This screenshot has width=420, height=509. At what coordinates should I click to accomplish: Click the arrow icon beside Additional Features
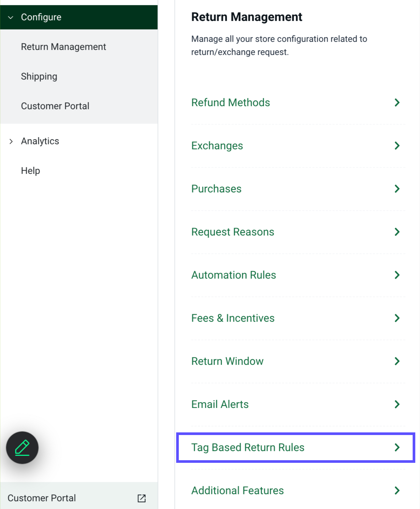(397, 490)
